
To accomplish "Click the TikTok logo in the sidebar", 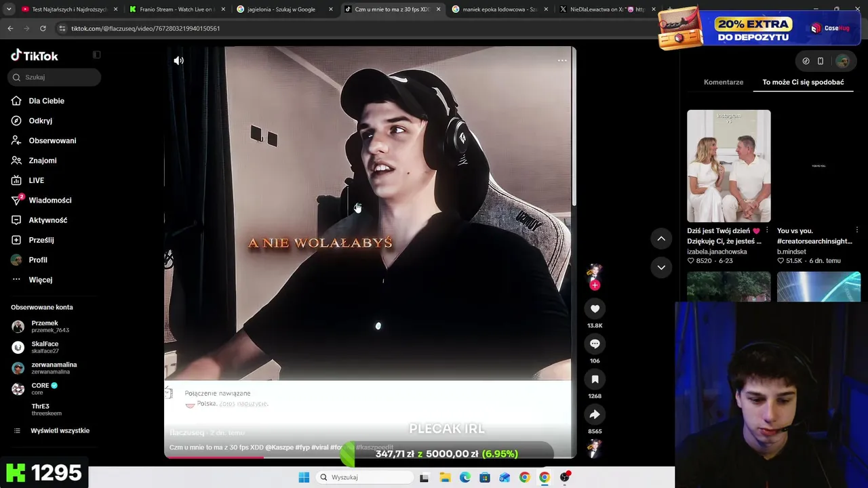I will click(x=35, y=56).
